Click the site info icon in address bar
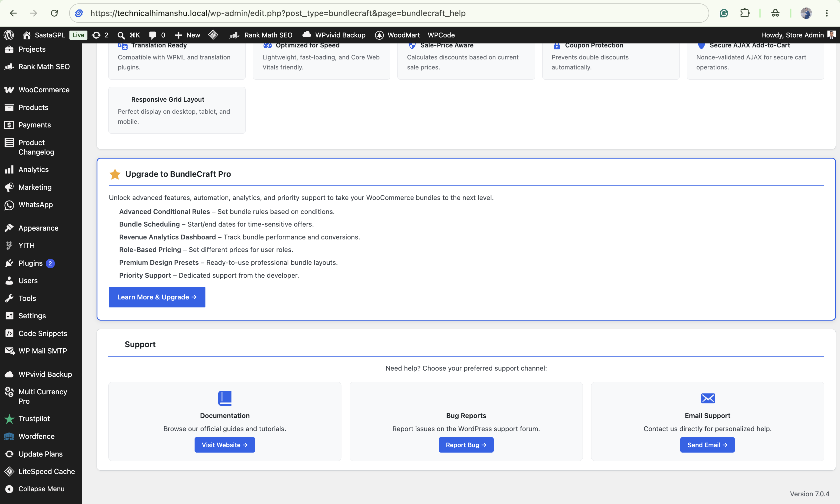The height and width of the screenshot is (504, 840). pos(79,13)
